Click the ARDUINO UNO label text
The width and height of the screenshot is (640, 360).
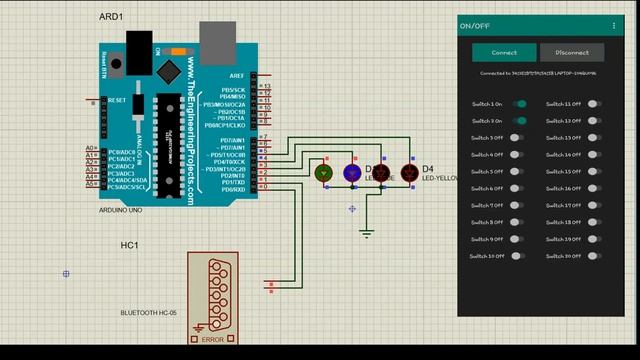tap(121, 210)
